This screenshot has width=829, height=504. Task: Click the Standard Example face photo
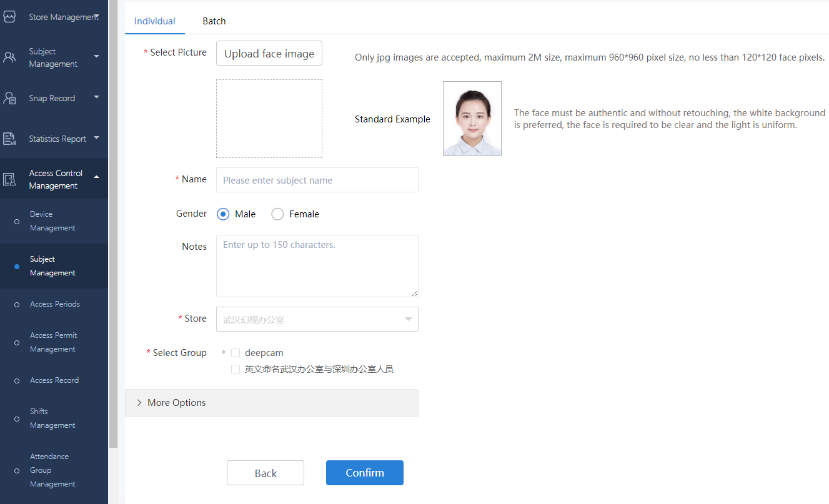(472, 119)
